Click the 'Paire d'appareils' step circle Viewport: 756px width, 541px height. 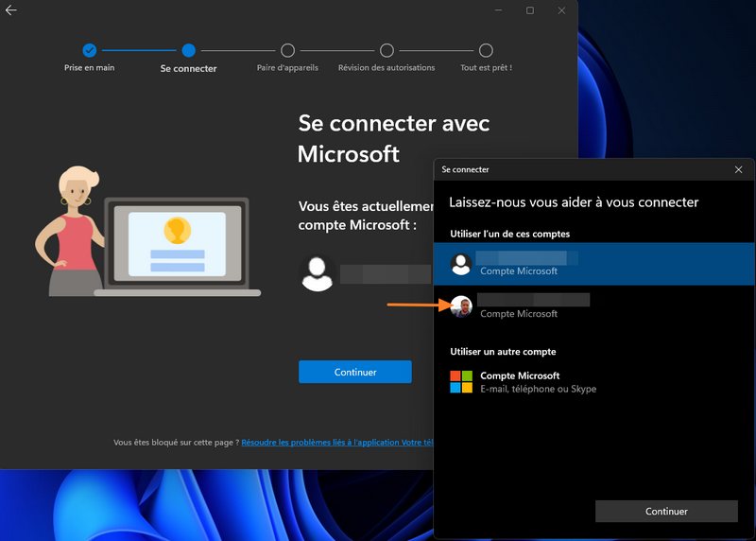click(x=287, y=50)
